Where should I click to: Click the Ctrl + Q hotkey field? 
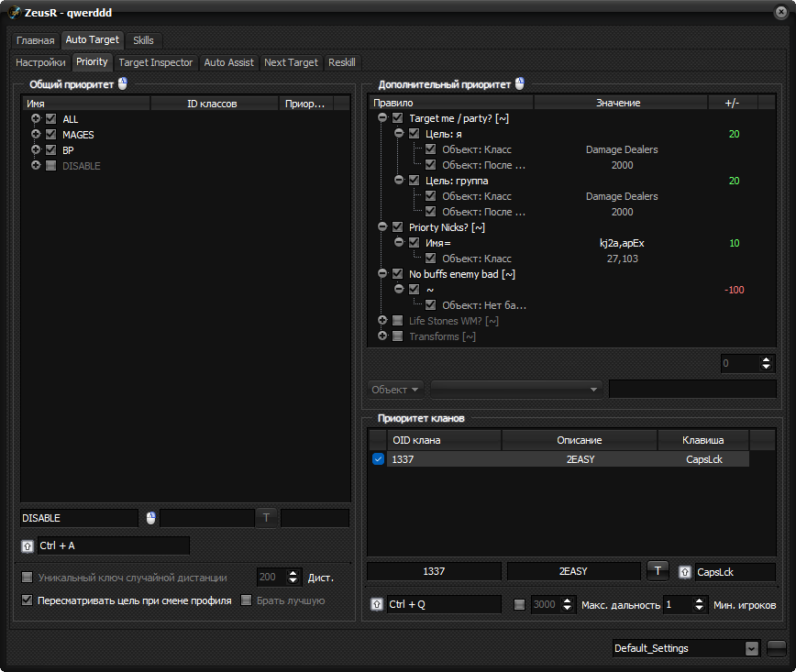[x=444, y=604]
